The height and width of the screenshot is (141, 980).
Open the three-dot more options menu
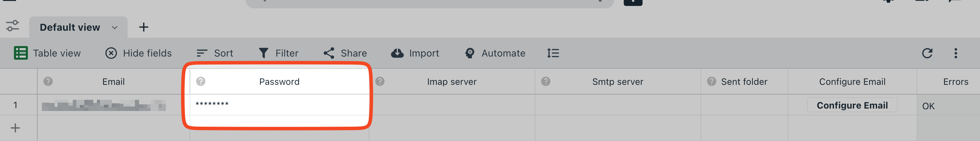pyautogui.click(x=956, y=53)
